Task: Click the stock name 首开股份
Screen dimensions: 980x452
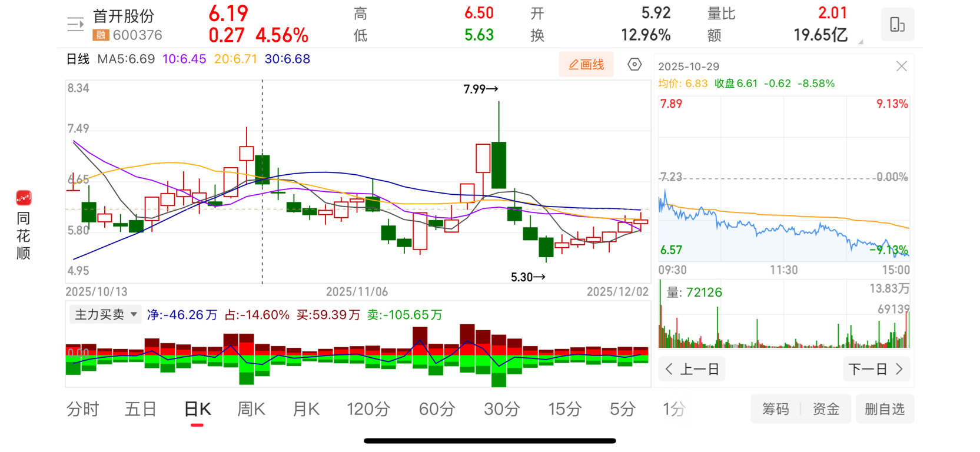Action: (x=124, y=16)
